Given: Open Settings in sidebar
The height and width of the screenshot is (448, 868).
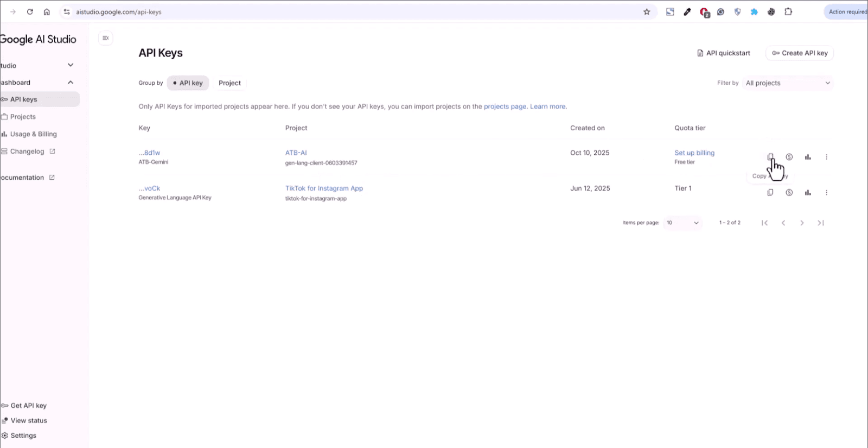Looking at the screenshot, I should pos(23,436).
